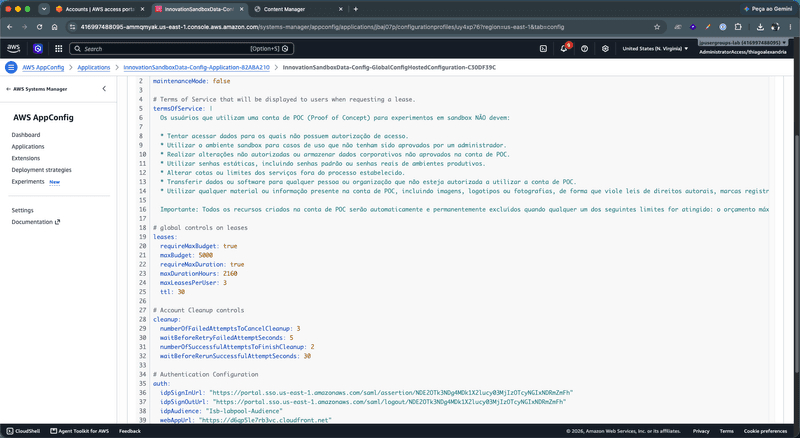Open the AWS services grid menu
Viewport: 800px width, 438px height.
(59, 48)
